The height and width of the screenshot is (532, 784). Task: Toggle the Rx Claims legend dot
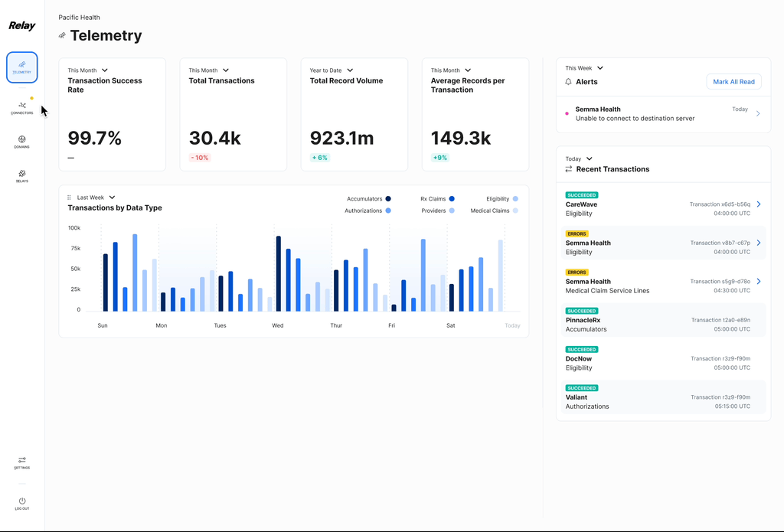pyautogui.click(x=452, y=199)
